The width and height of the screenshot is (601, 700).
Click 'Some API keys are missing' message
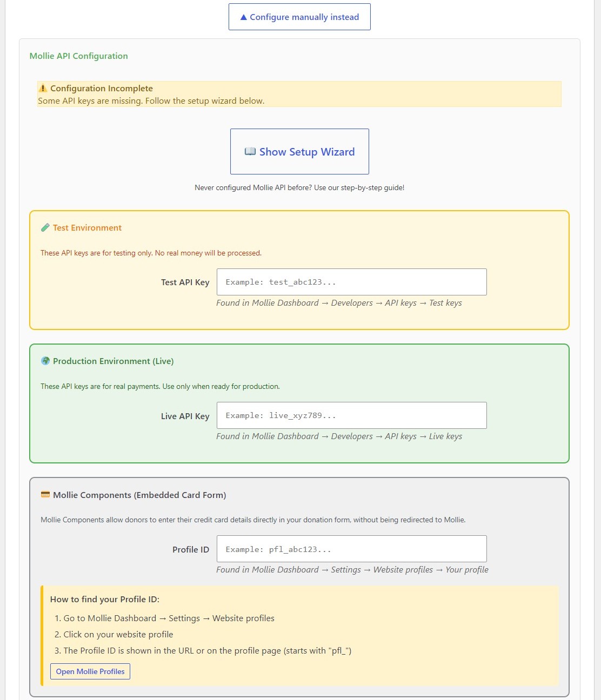151,100
